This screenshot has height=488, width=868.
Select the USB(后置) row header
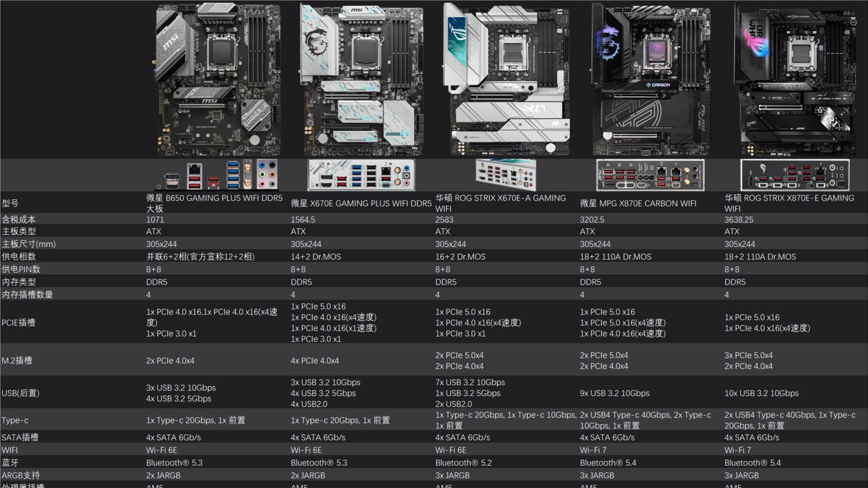(20, 393)
